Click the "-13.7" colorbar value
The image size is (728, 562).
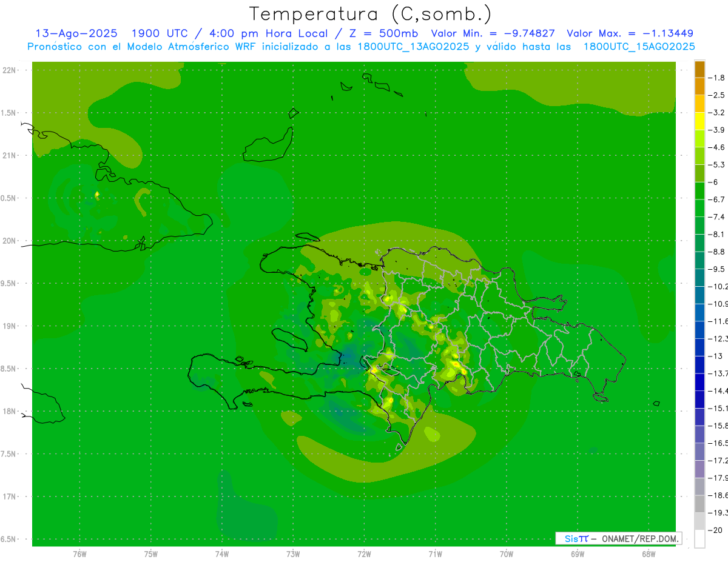[x=718, y=373]
